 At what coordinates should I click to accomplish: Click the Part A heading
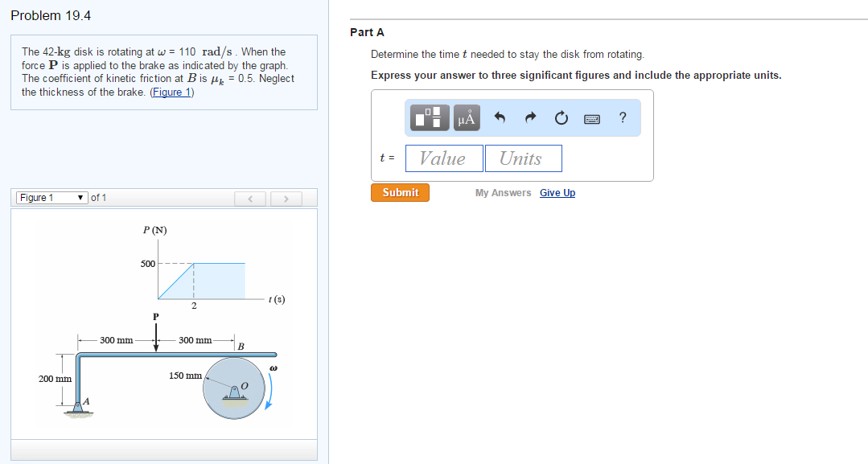coord(367,32)
